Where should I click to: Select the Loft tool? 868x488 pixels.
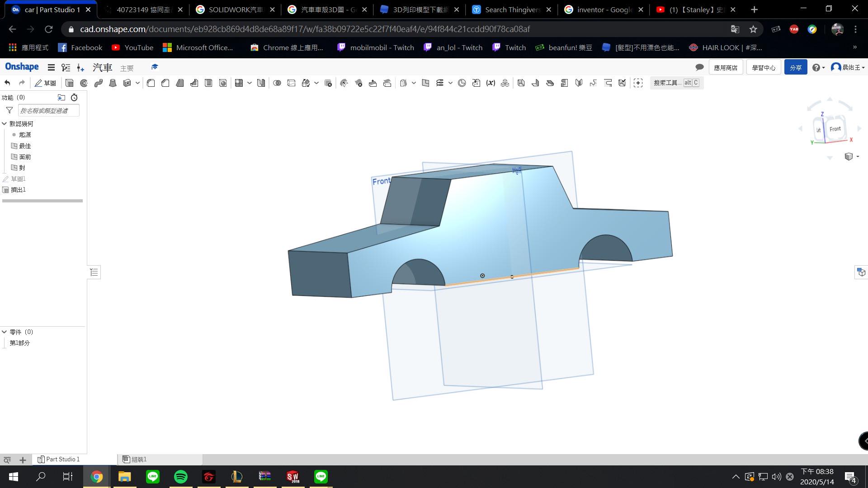(113, 83)
